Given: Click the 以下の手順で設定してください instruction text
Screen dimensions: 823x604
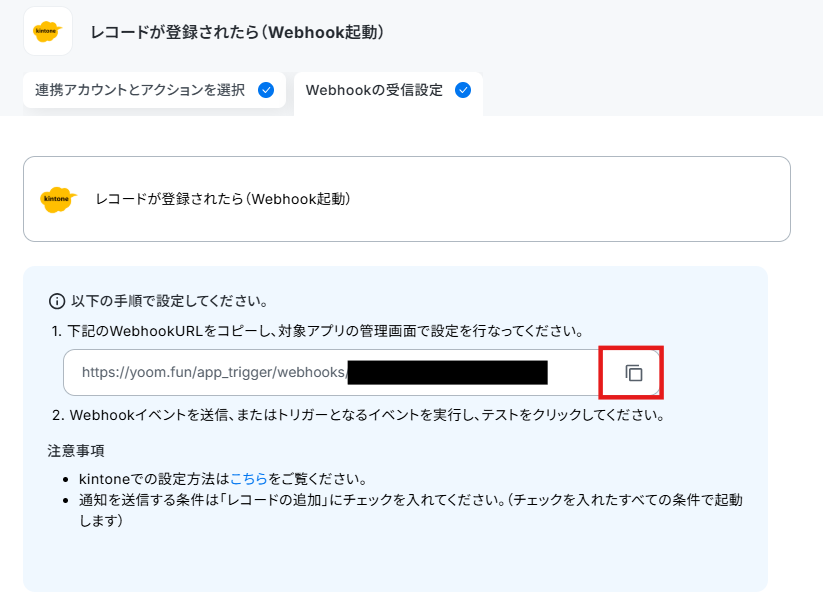Looking at the screenshot, I should point(170,301).
